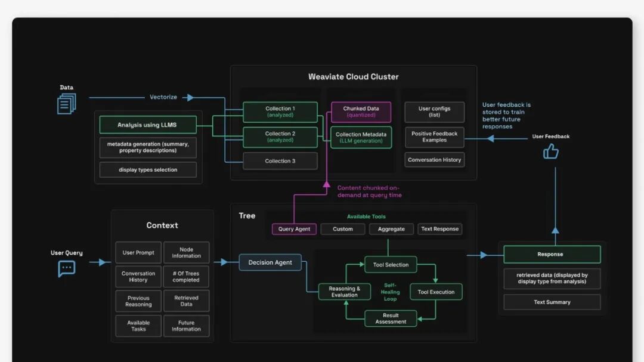Click the Reasoning & Evaluation node
This screenshot has width=644, height=362.
click(x=345, y=292)
